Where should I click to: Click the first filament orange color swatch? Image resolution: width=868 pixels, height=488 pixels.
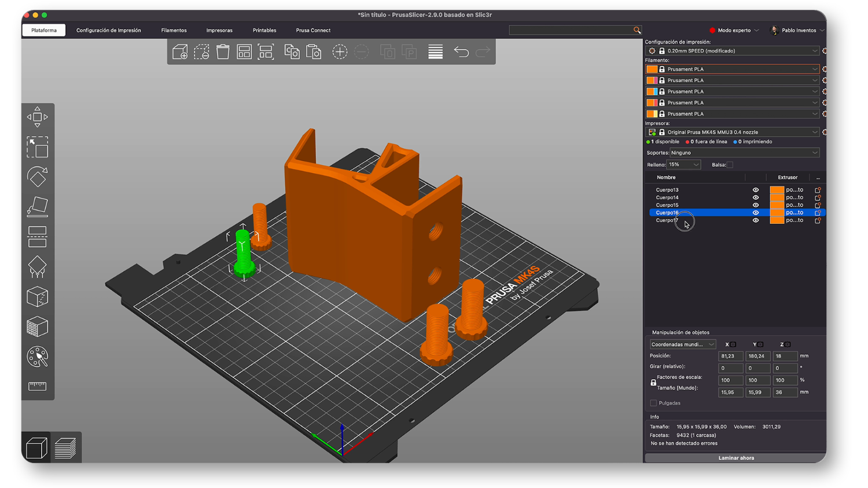[x=652, y=69]
